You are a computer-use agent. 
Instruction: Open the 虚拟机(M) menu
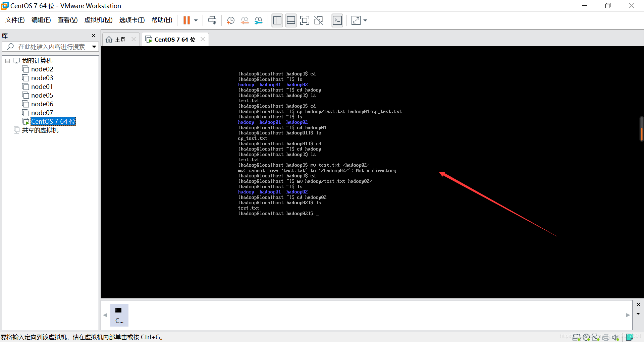[x=98, y=20]
